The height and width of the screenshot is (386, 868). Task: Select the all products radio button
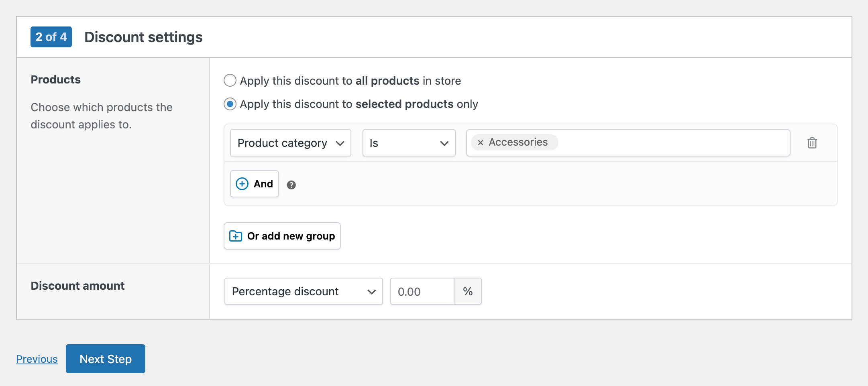point(230,81)
